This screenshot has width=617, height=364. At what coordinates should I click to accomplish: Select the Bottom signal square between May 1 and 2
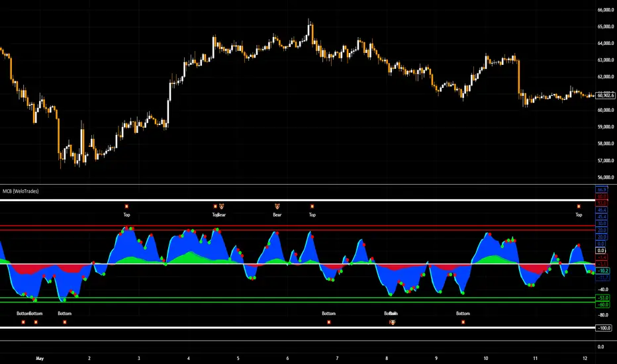[65, 322]
